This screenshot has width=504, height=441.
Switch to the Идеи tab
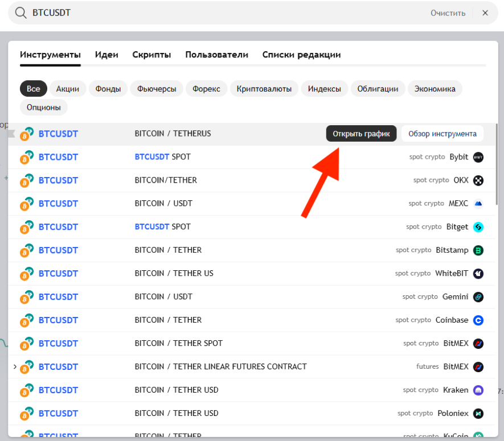click(106, 55)
